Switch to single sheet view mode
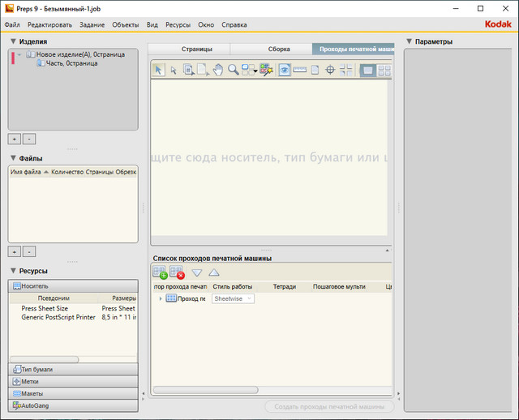This screenshot has width=519, height=420. 367,71
